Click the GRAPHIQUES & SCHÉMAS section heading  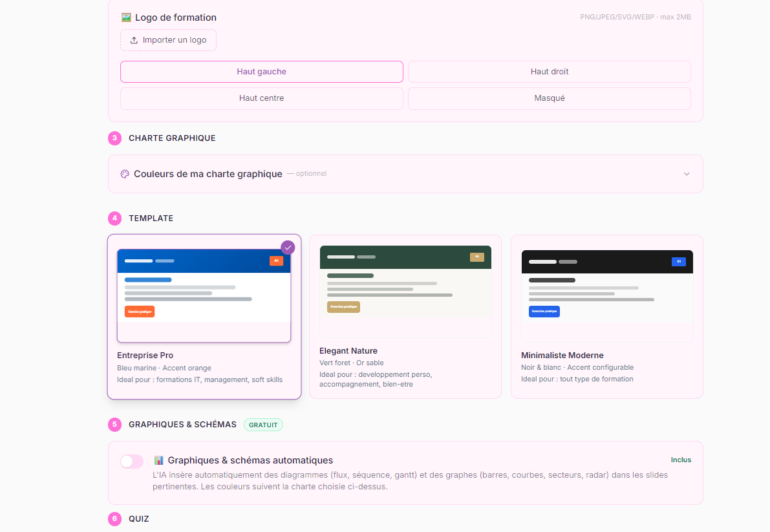pos(182,425)
